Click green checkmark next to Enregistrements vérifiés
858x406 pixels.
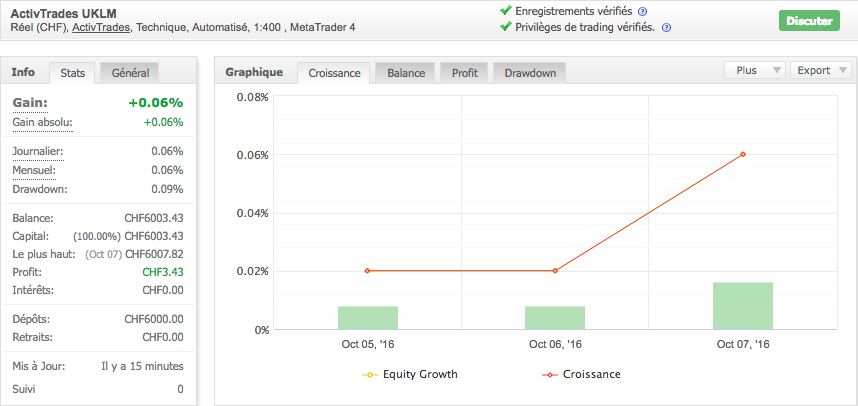pos(504,11)
